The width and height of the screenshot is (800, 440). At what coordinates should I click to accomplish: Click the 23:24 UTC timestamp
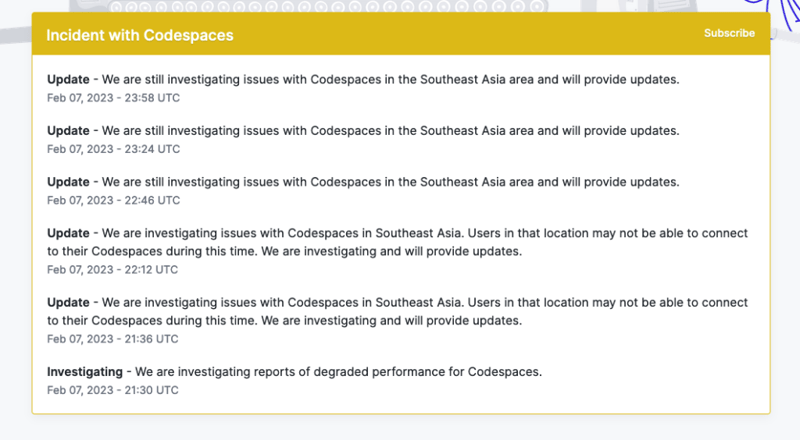113,149
